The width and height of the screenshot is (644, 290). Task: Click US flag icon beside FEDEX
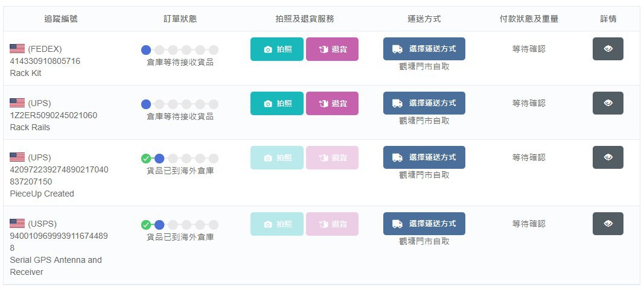click(x=18, y=49)
